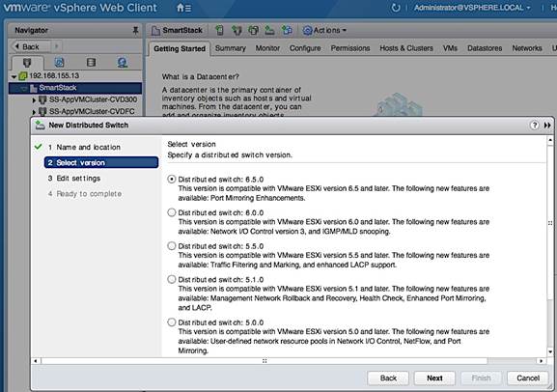Open Hosts and Clusters navigator tab icon
This screenshot has height=392, width=557.
pos(27,63)
